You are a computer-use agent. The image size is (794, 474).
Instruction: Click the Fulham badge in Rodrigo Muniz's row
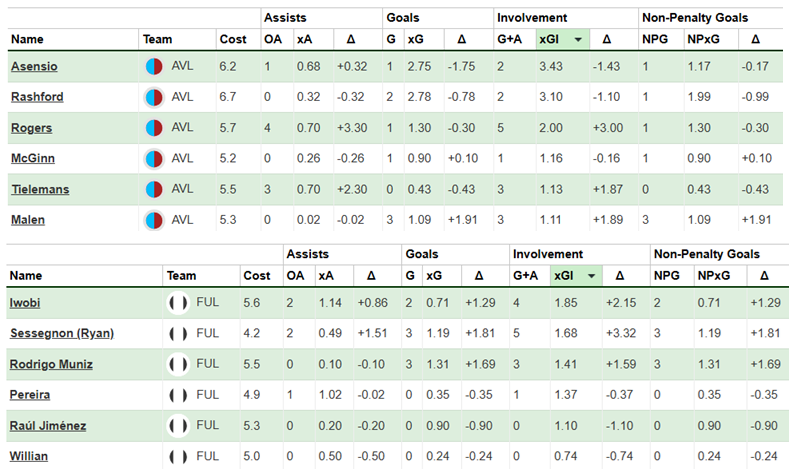tap(178, 364)
